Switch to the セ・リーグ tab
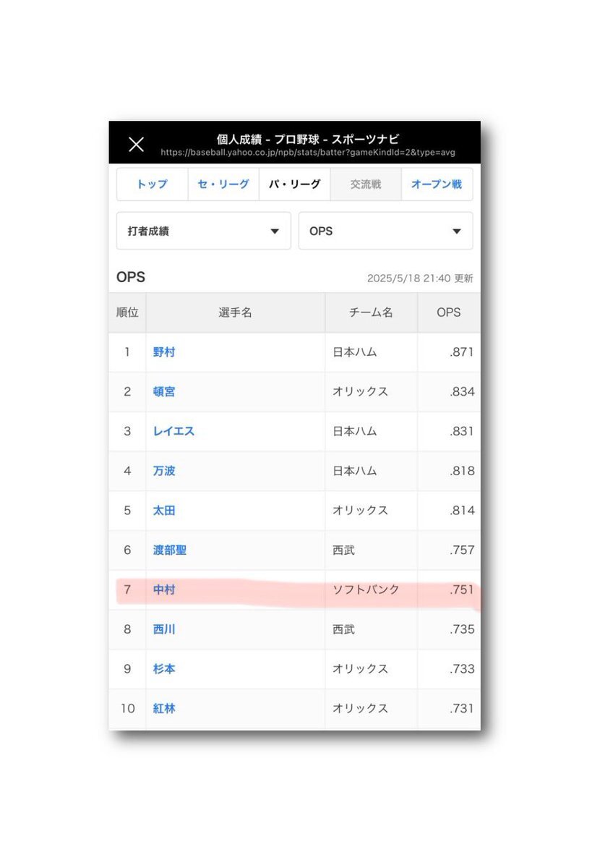Screen dimensions: 592x868 click(223, 184)
